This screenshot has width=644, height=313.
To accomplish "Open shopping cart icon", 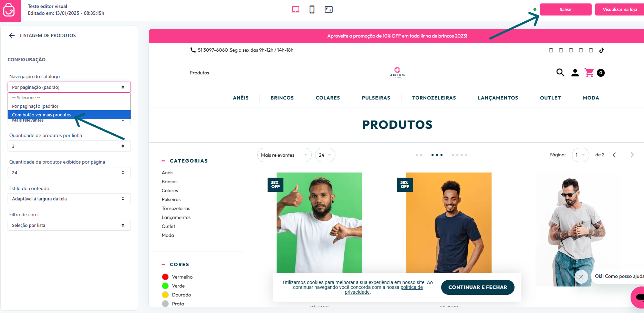I will [589, 73].
